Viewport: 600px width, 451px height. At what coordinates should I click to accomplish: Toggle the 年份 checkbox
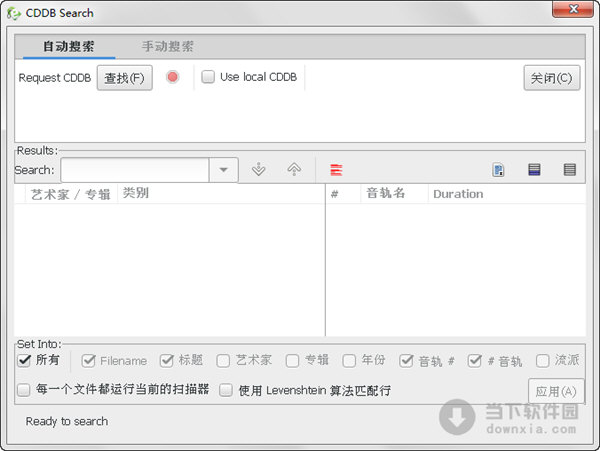[x=349, y=360]
